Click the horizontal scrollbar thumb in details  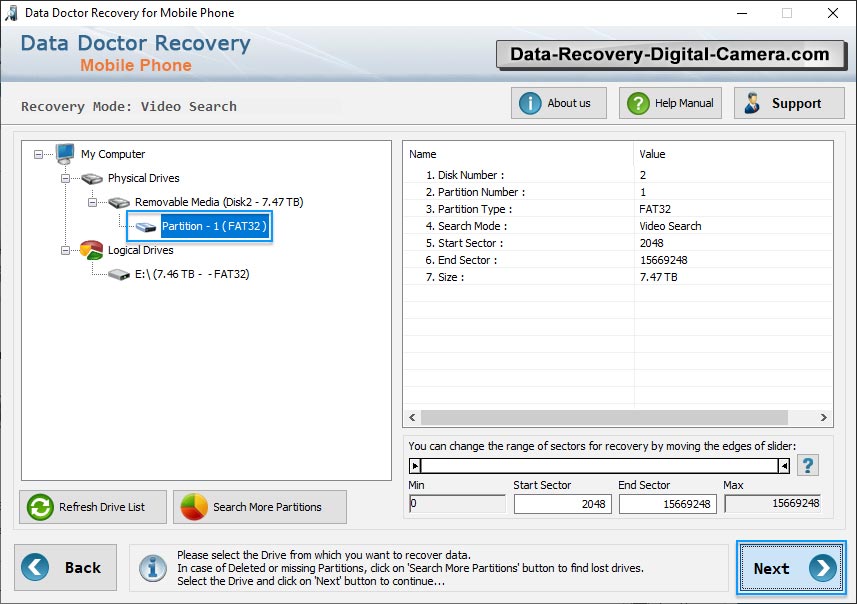coord(604,418)
